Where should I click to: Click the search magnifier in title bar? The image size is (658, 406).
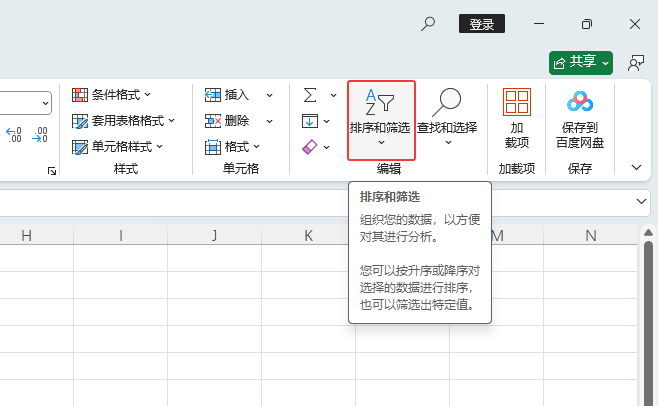pyautogui.click(x=428, y=24)
